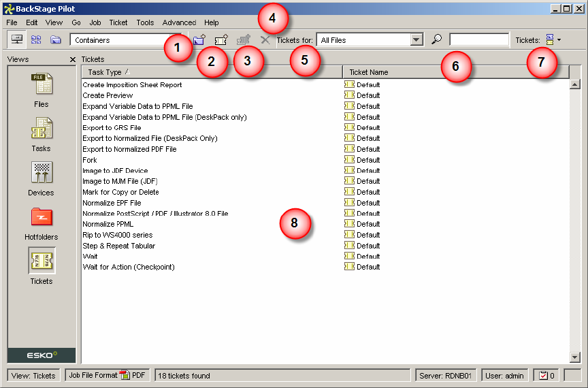Click User: admin status entry
Image resolution: width=588 pixels, height=388 pixels.
504,376
